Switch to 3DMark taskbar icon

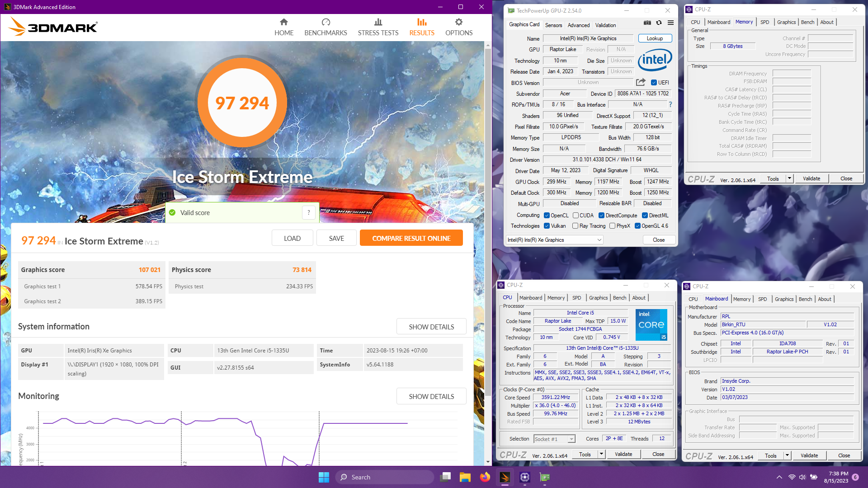pos(505,477)
